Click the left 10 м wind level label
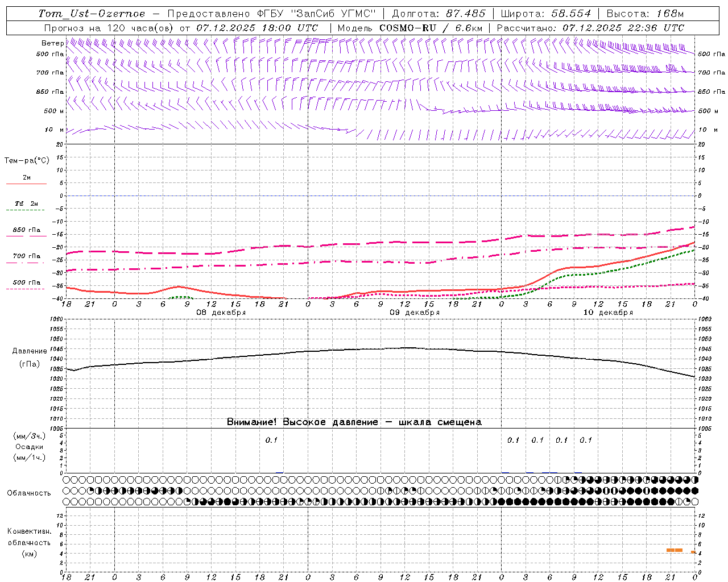 pos(55,130)
